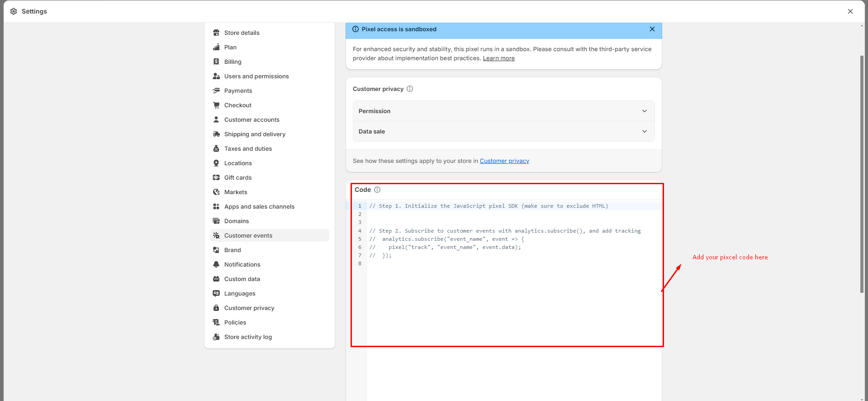Screen dimensions: 868x401
Task: Click the Shipping and delivery truck icon
Action: 216,134
